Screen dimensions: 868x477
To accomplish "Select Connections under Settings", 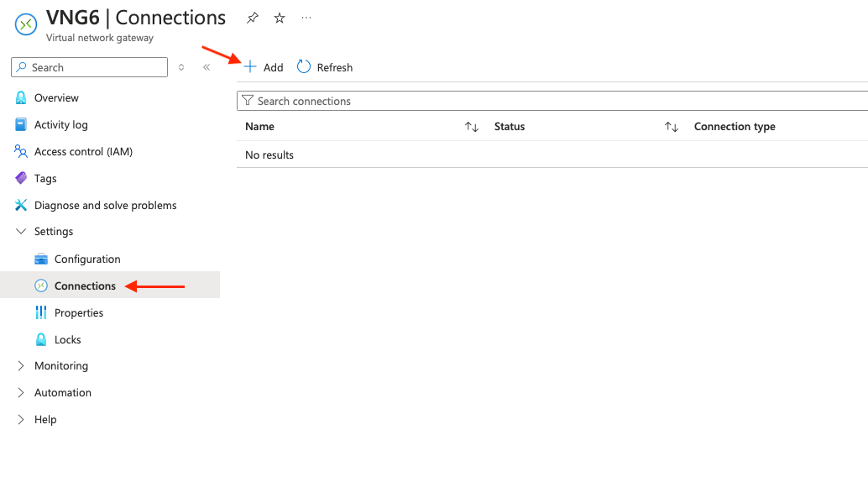I will 86,286.
